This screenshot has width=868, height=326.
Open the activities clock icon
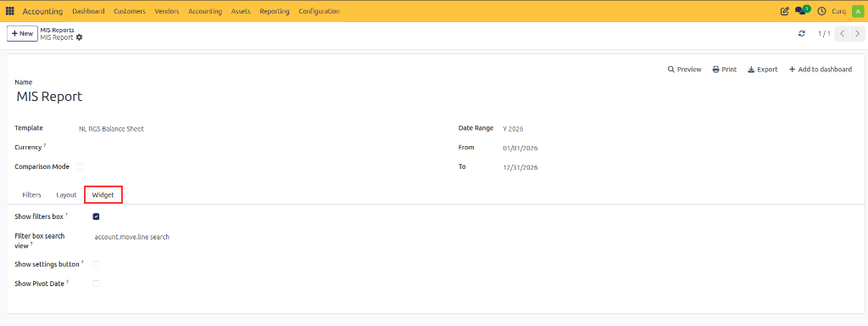point(821,11)
